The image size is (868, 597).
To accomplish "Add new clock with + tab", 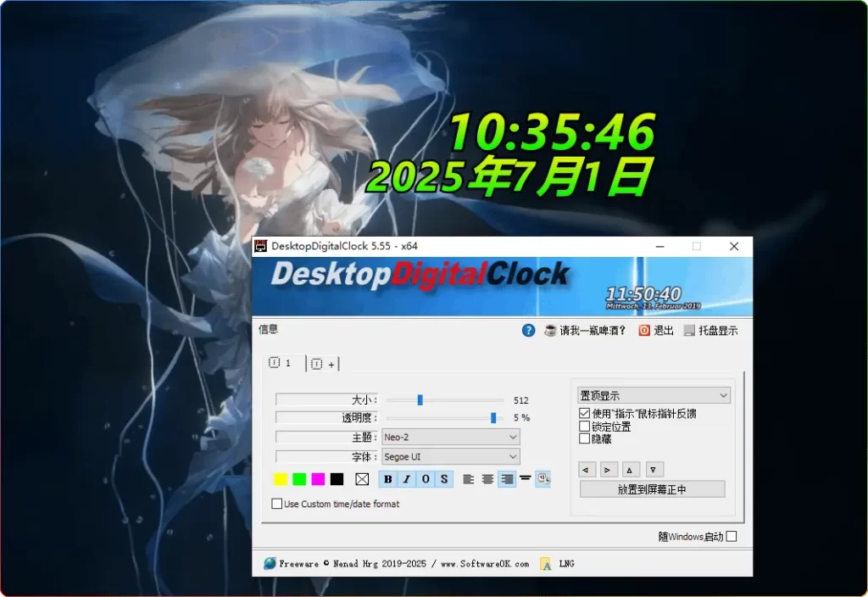I will 323,364.
